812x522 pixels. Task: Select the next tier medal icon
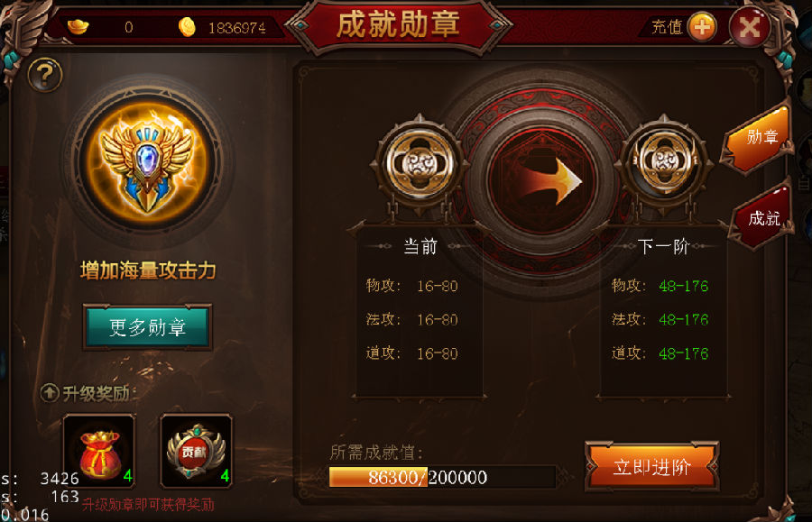(664, 164)
